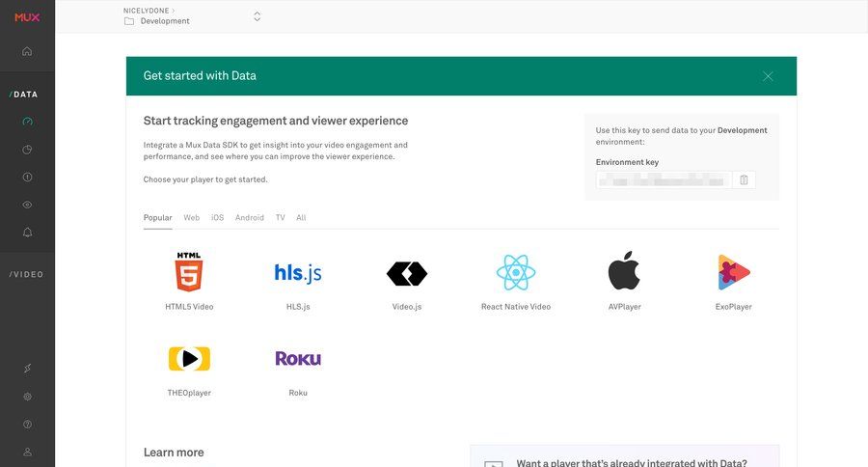Click the Learn more heading

click(x=174, y=453)
